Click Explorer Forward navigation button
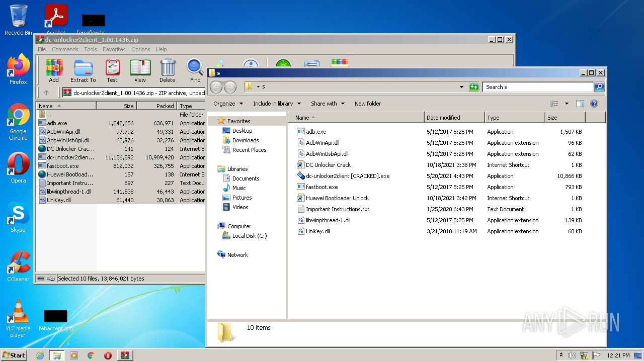The image size is (644, 362). [230, 87]
